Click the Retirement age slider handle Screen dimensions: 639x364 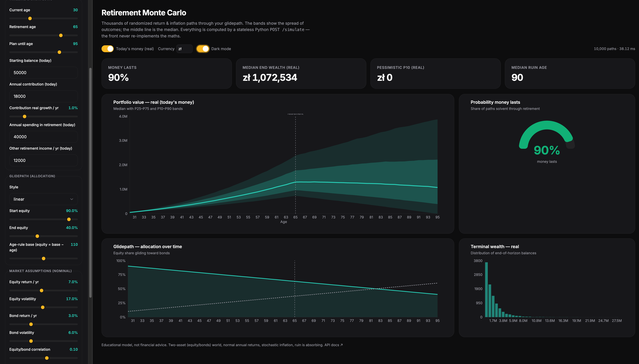pyautogui.click(x=61, y=36)
